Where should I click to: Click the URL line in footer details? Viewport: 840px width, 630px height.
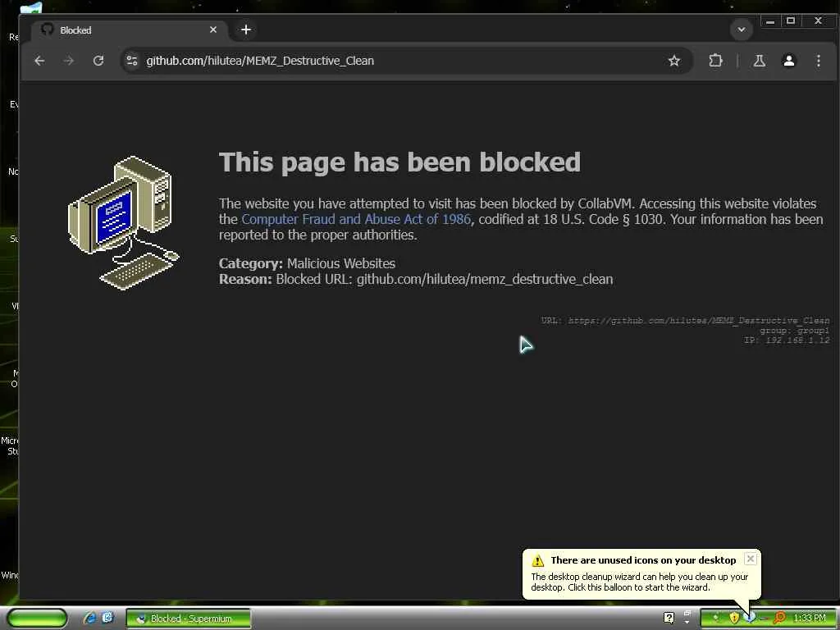(685, 321)
